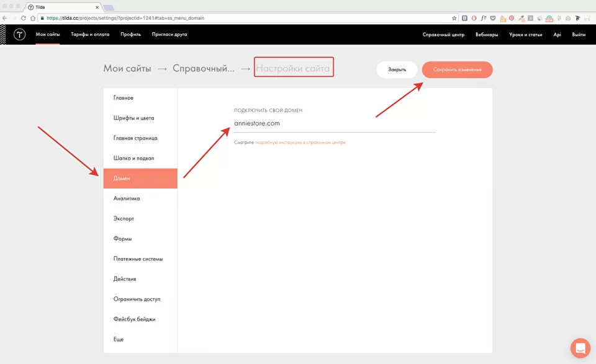Image resolution: width=596 pixels, height=364 pixels.
Task: Select the Экспорт tab
Action: 140,219
